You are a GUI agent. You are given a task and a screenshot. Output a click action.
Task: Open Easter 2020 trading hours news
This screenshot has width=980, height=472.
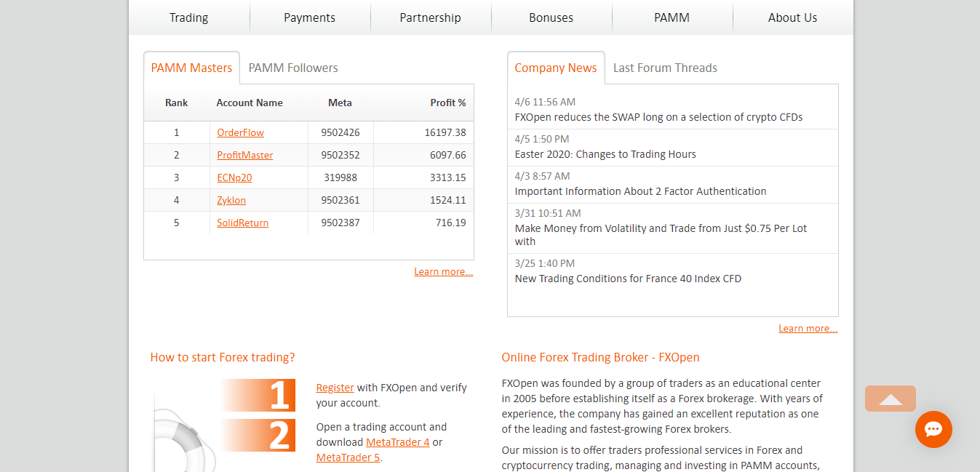click(605, 154)
